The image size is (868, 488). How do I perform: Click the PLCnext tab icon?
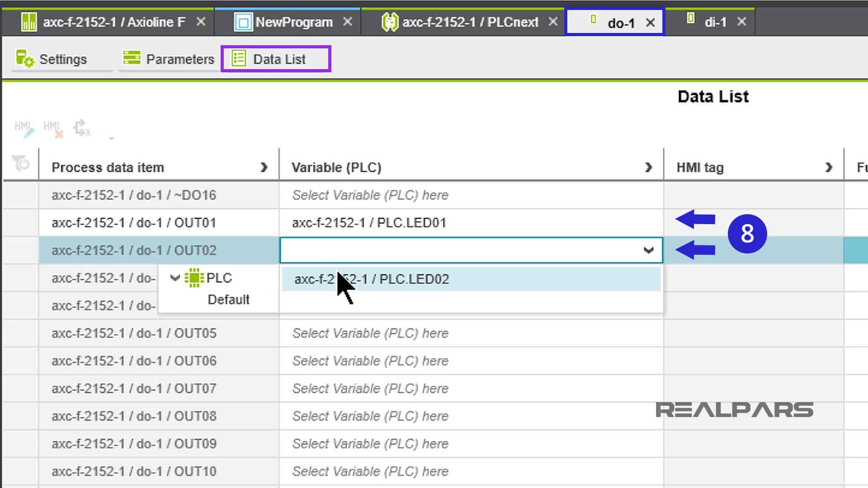[389, 22]
